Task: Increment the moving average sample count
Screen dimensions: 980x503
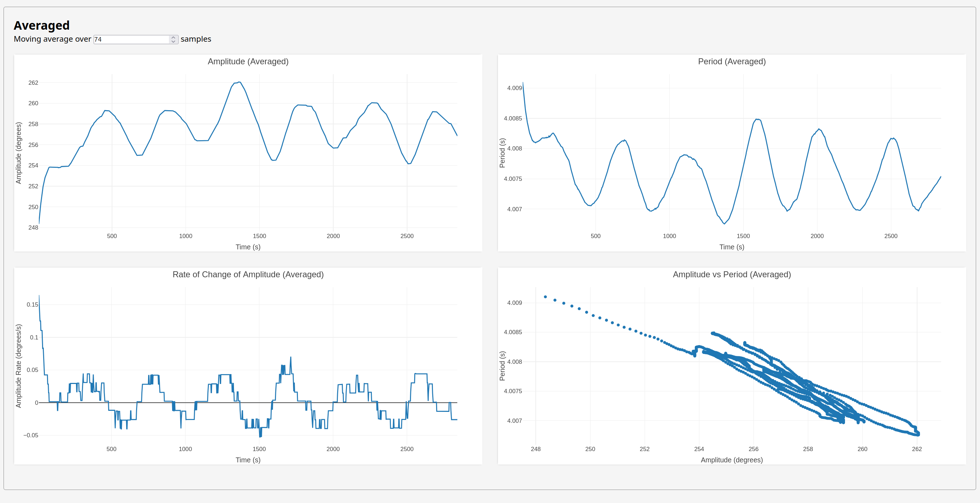Action: click(x=174, y=37)
